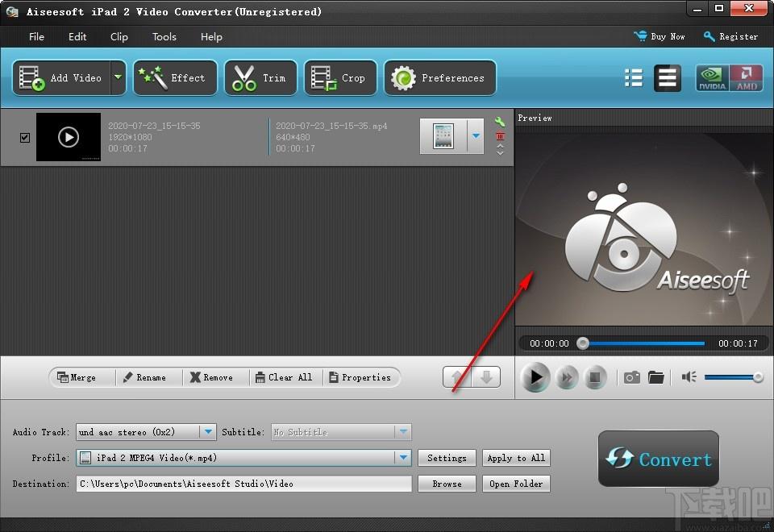This screenshot has height=532, width=774.
Task: Click the Aiseesoft preview area
Action: [x=644, y=227]
